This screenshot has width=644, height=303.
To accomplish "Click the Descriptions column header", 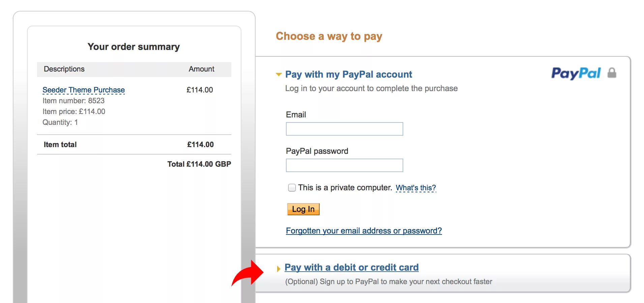I will pos(64,69).
